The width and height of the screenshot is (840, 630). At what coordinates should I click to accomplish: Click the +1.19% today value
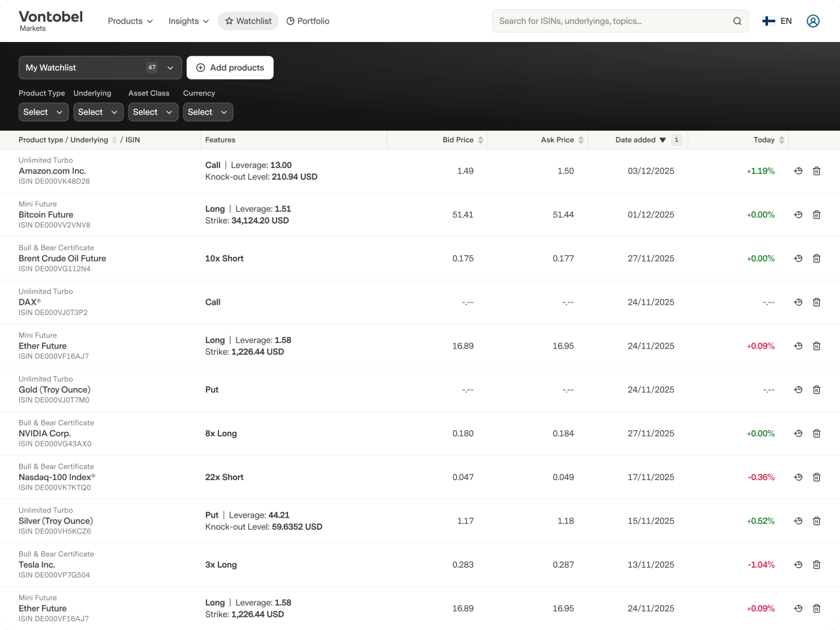point(761,171)
